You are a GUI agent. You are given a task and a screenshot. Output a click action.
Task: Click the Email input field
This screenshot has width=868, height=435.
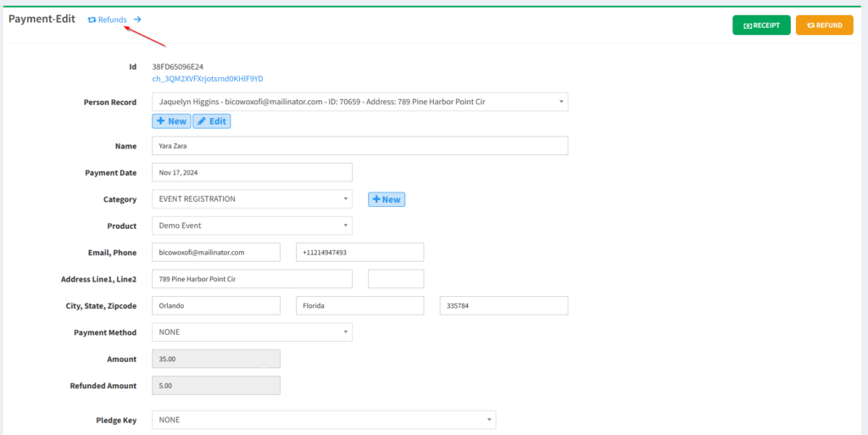216,253
